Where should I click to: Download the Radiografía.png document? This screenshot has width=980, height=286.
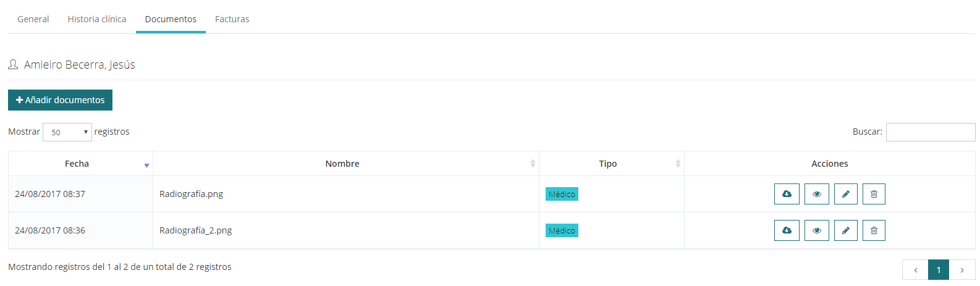point(787,194)
